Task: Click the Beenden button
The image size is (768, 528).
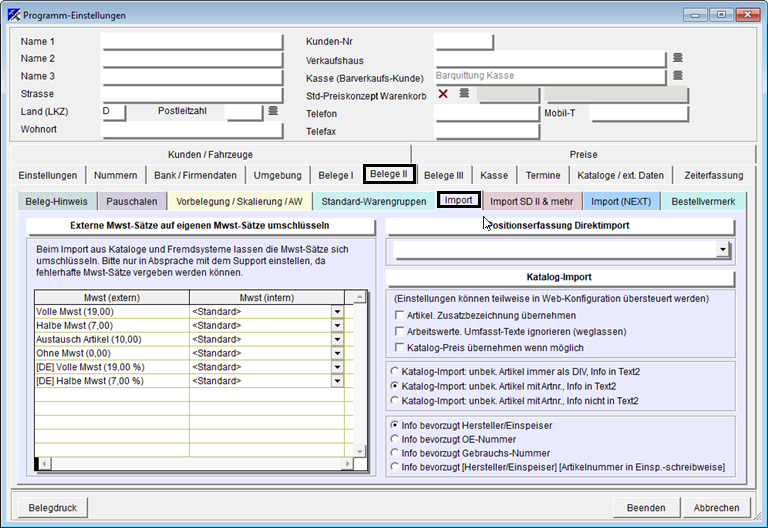Action: pyautogui.click(x=646, y=508)
